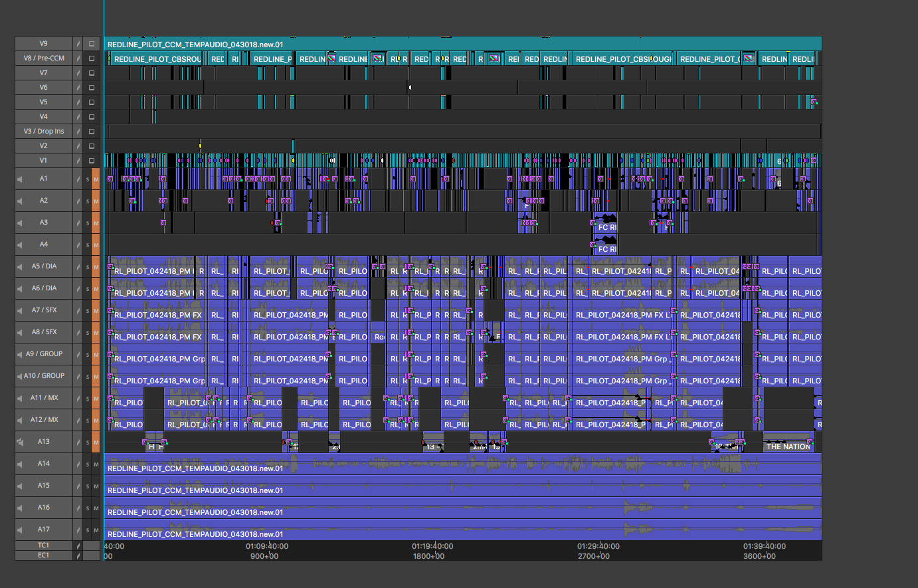Click the A11 / MX speaker icon
918x588 pixels.
(x=19, y=399)
